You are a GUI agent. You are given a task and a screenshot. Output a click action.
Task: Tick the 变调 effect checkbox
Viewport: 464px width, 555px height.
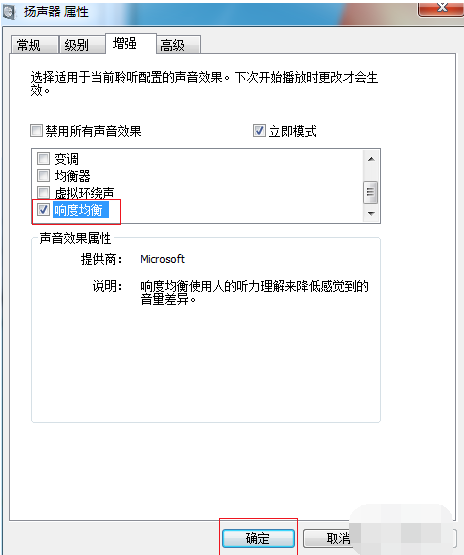[x=43, y=159]
